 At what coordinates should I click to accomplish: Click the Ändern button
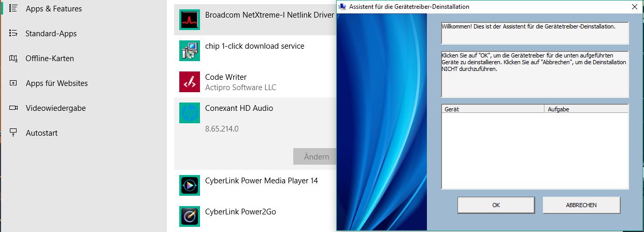tap(316, 157)
